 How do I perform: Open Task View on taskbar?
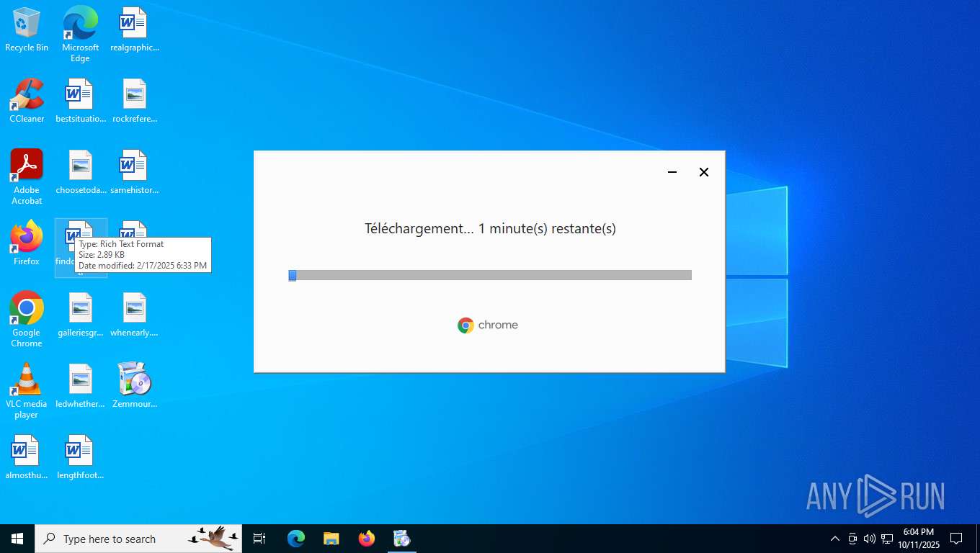point(259,539)
